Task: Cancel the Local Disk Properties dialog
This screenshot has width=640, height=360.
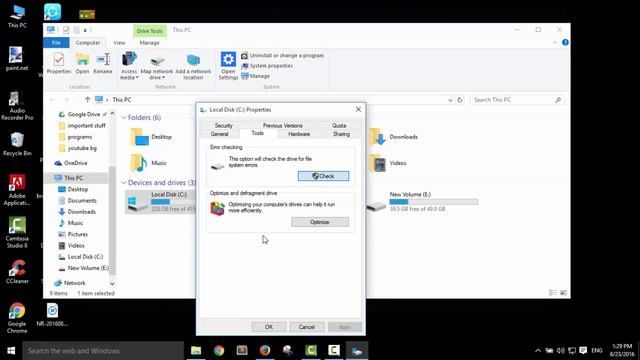Action: pyautogui.click(x=307, y=327)
